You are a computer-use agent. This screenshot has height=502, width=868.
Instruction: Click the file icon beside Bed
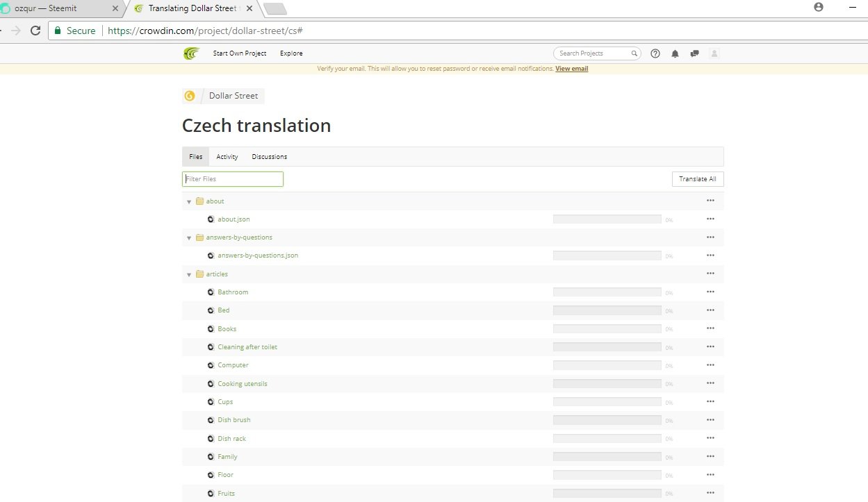(x=211, y=310)
